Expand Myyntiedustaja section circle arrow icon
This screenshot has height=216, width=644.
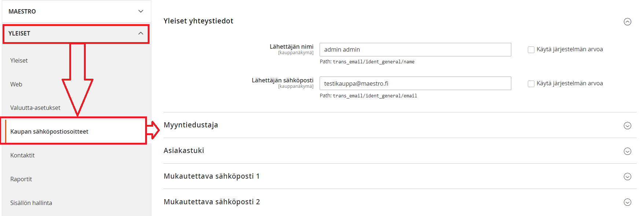(627, 126)
